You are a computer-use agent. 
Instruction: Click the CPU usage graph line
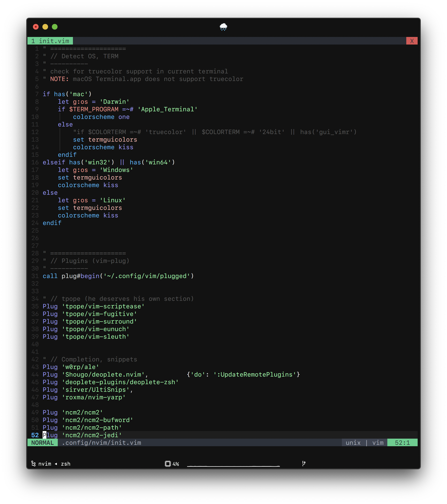233,466
